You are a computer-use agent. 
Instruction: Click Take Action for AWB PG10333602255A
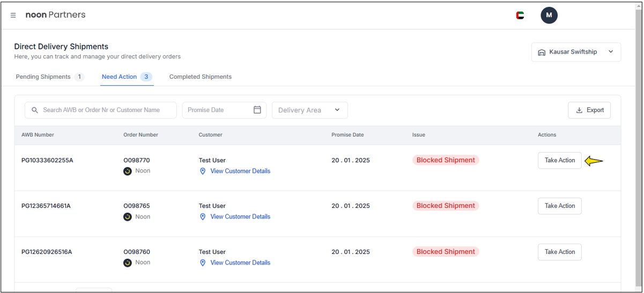point(559,160)
